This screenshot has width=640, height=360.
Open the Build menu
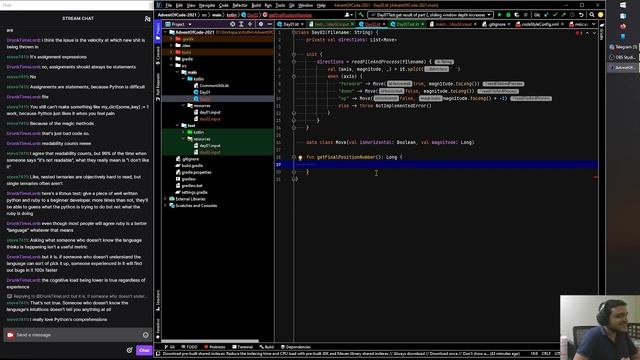coord(256,5)
